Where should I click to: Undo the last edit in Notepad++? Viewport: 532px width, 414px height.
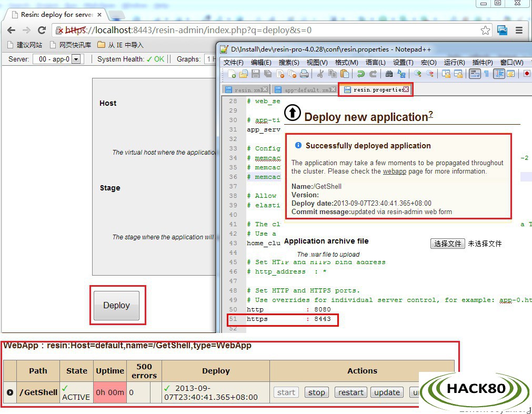click(360, 74)
